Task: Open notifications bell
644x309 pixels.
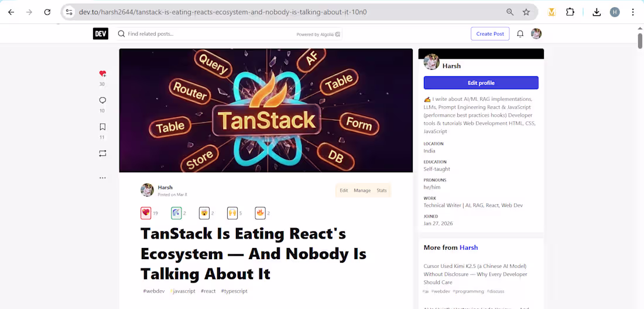Action: tap(520, 34)
